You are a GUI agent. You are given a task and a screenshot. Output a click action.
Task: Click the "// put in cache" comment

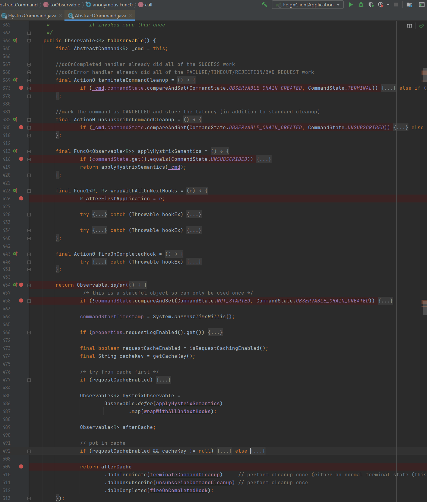click(x=102, y=443)
